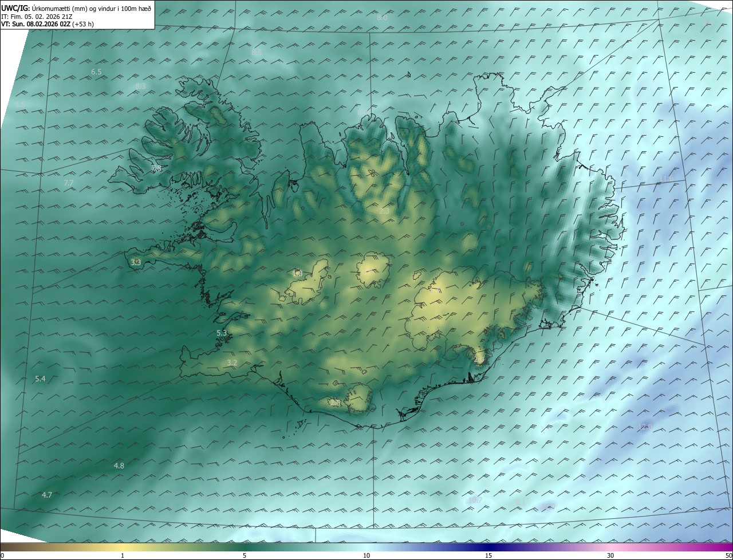The width and height of the screenshot is (733, 560).
Task: Click the 4.8 value label
Action: pos(119,466)
